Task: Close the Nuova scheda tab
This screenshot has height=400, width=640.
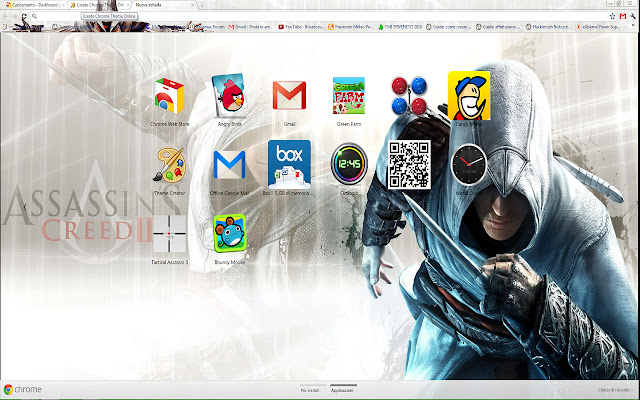Action: [x=191, y=5]
